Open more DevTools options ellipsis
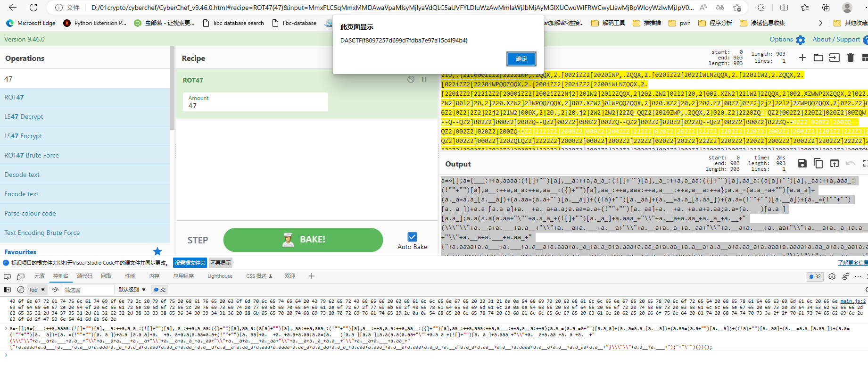The image size is (868, 367). point(858,276)
